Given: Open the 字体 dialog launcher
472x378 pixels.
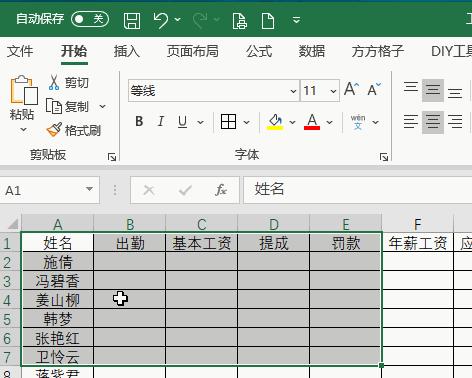Looking at the screenshot, I should [x=384, y=157].
